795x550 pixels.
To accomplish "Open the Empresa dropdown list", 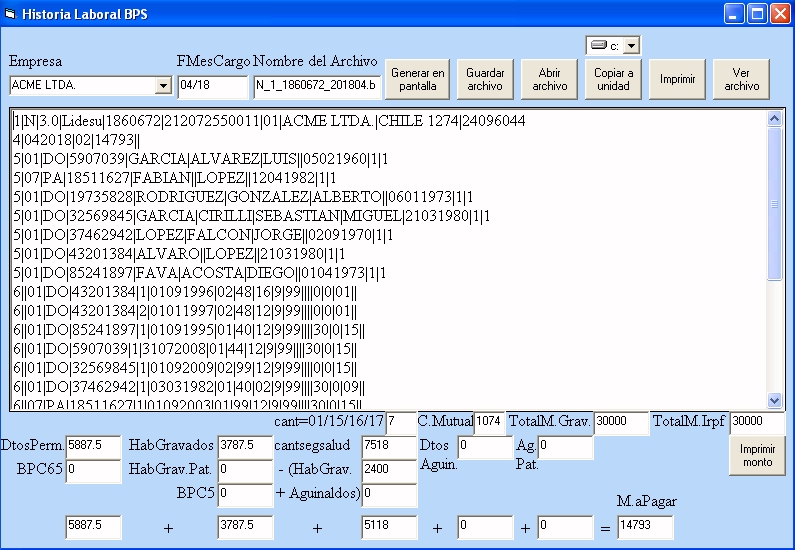I will tap(163, 86).
